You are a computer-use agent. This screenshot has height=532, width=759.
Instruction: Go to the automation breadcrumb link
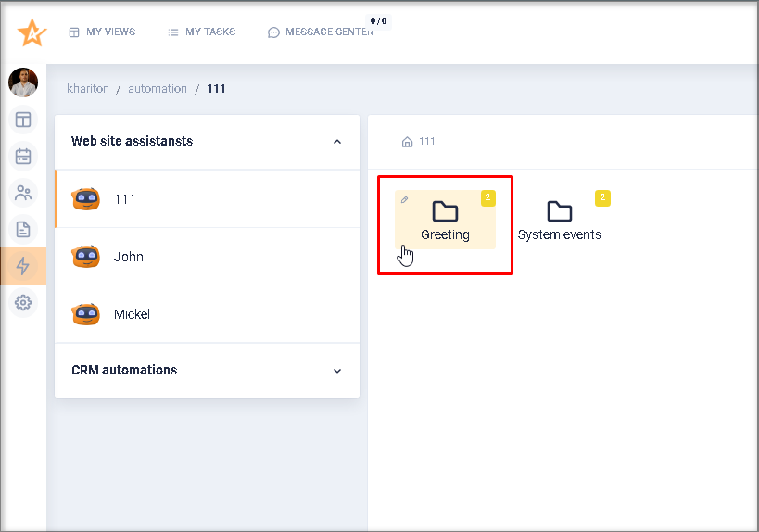[x=158, y=89]
